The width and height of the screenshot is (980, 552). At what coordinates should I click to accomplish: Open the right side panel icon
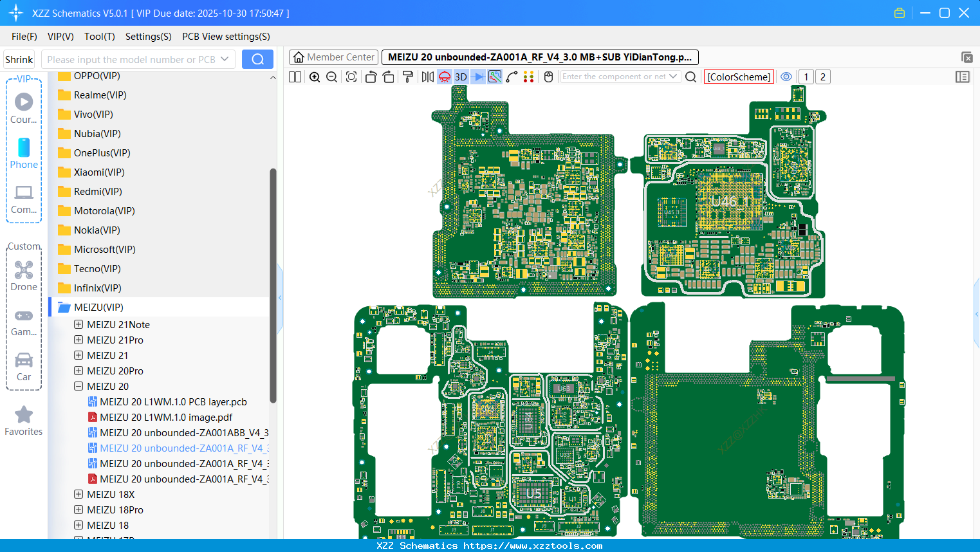pos(963,77)
